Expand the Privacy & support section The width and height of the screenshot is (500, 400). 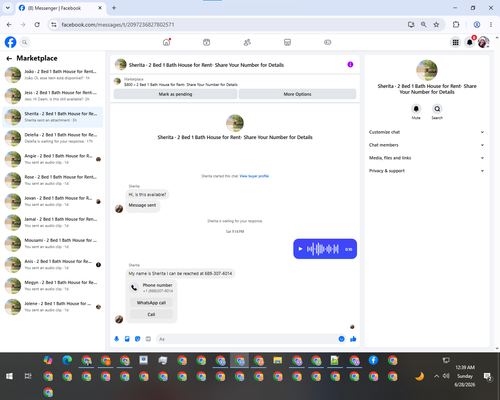click(x=427, y=171)
